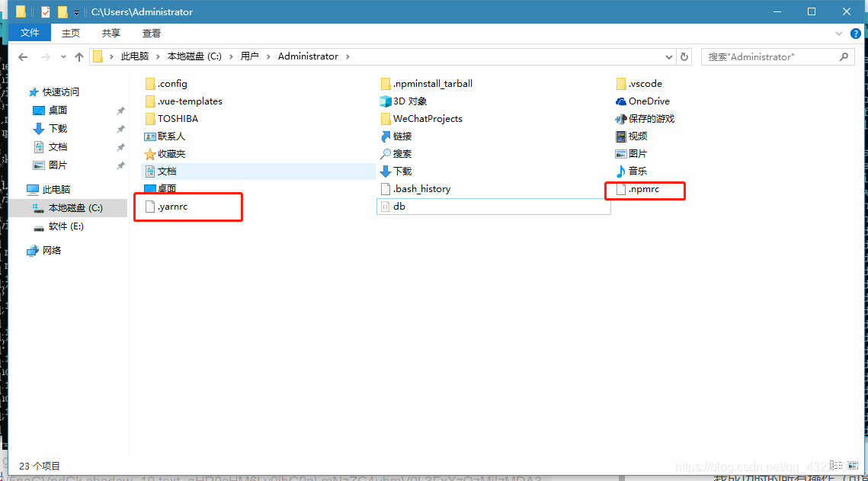Select the TOSHIBA folder icon

[150, 118]
